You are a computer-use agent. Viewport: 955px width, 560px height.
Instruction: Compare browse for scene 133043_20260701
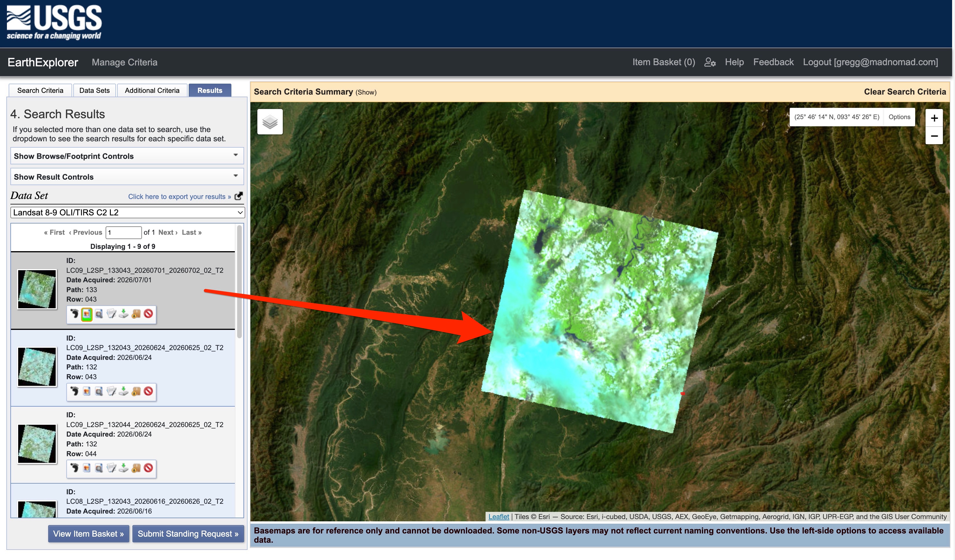point(99,314)
